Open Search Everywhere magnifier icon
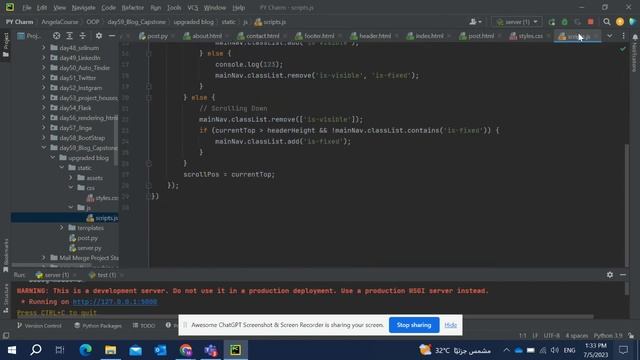The image size is (640, 360). click(x=607, y=22)
